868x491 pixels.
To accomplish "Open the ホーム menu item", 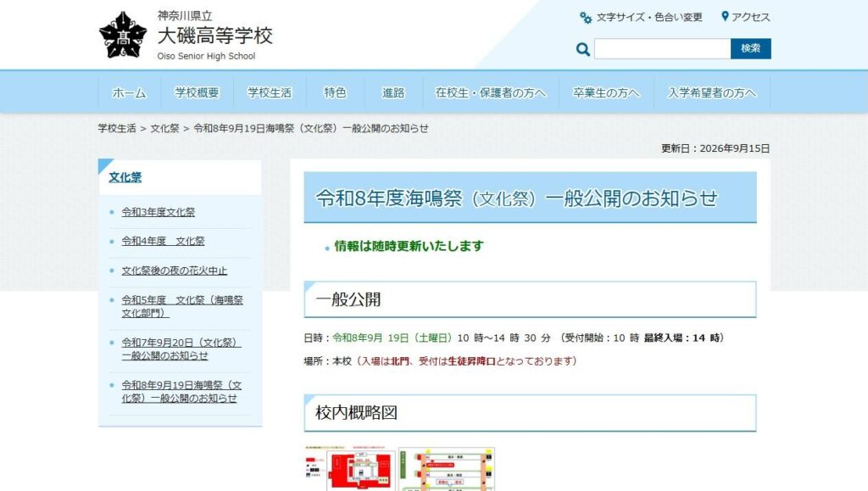I will 129,93.
